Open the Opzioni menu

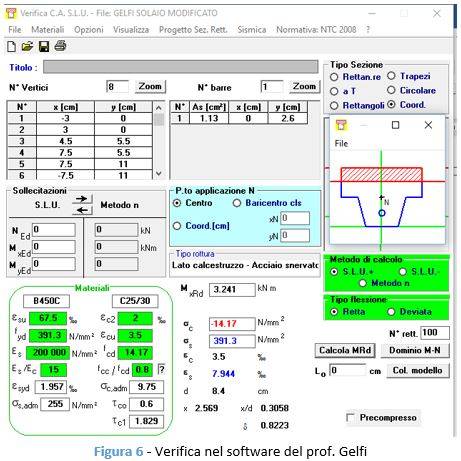tap(89, 30)
